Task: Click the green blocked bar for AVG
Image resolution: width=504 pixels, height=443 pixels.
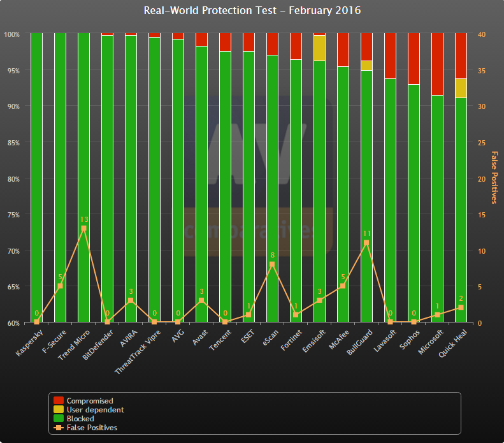Action: coord(178,180)
